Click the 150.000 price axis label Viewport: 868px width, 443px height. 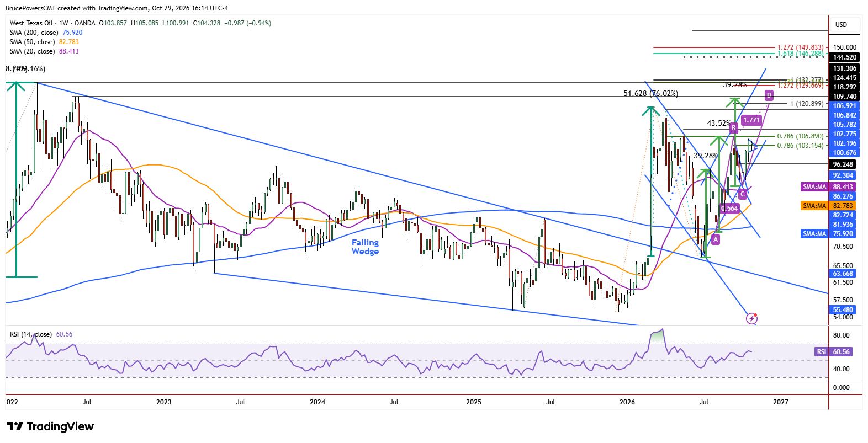[845, 47]
